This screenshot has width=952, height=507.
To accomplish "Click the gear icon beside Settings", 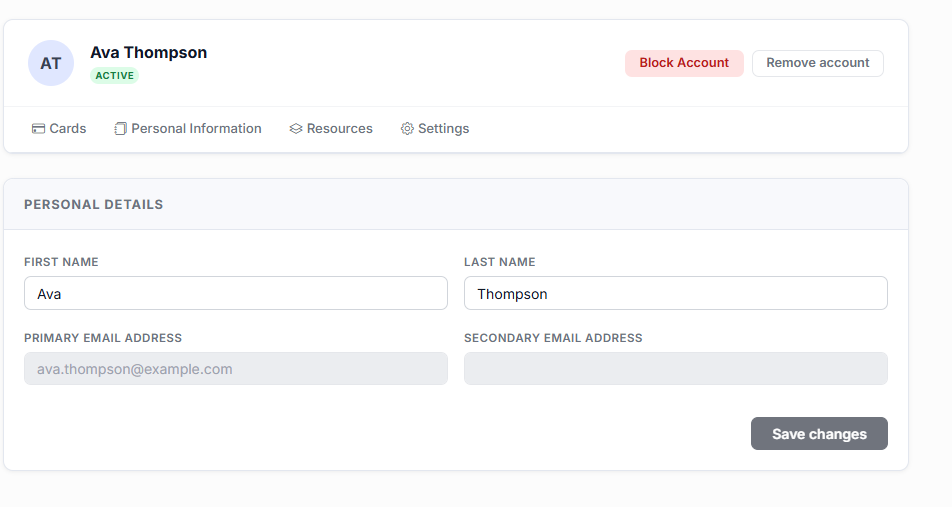I will (x=407, y=129).
